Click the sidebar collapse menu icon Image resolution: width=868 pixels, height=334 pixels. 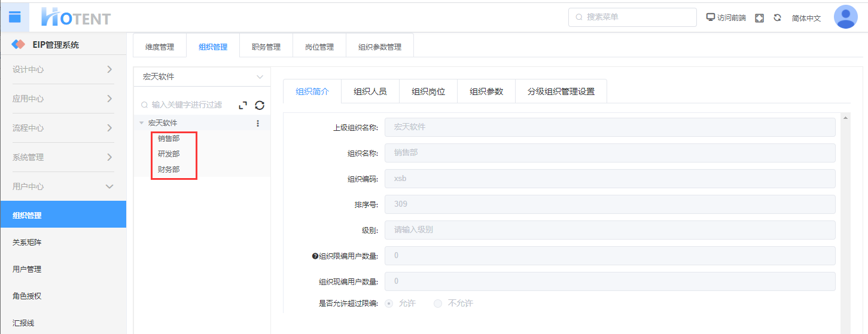[x=14, y=17]
